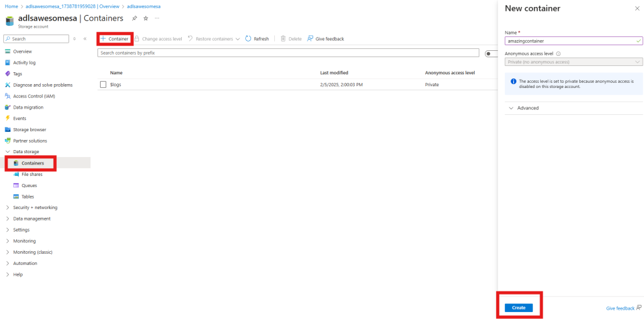Image resolution: width=644 pixels, height=319 pixels.
Task: Open Activity log from the sidebar
Action: (x=25, y=63)
